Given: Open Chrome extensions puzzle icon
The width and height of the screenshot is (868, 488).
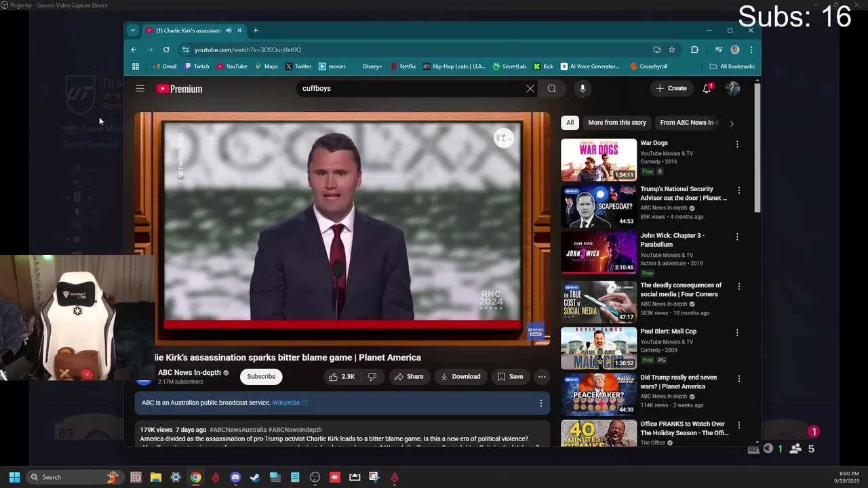Looking at the screenshot, I should pyautogui.click(x=694, y=49).
